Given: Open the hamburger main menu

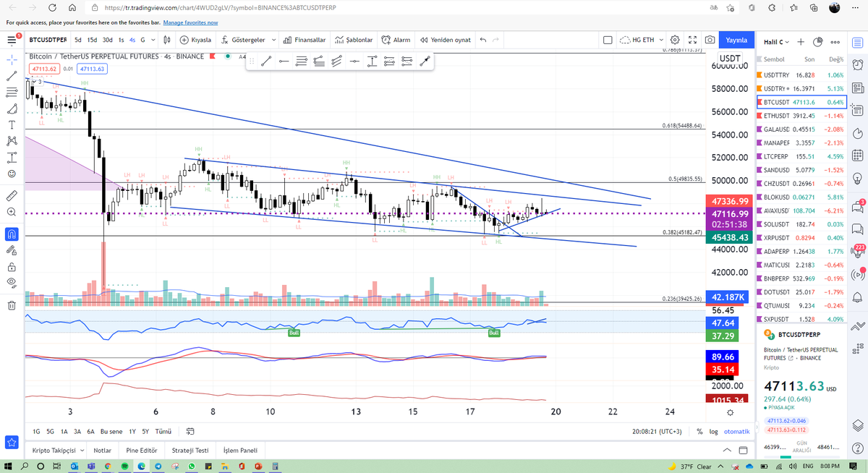Looking at the screenshot, I should pyautogui.click(x=12, y=40).
